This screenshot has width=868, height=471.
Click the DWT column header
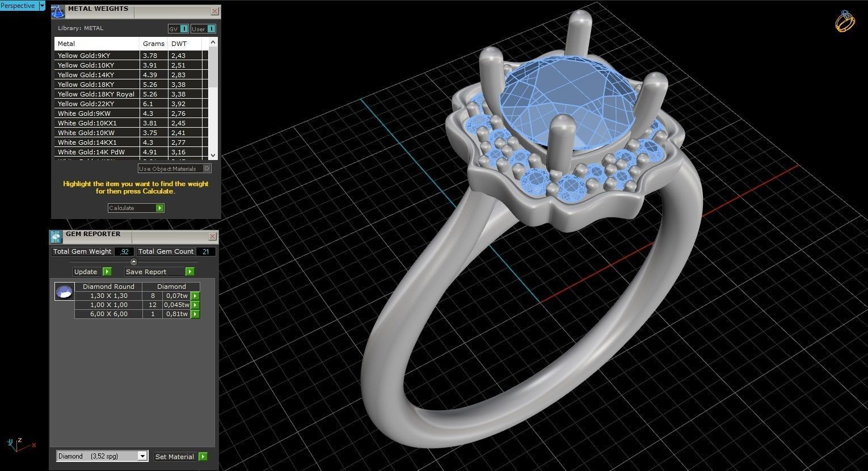point(185,44)
